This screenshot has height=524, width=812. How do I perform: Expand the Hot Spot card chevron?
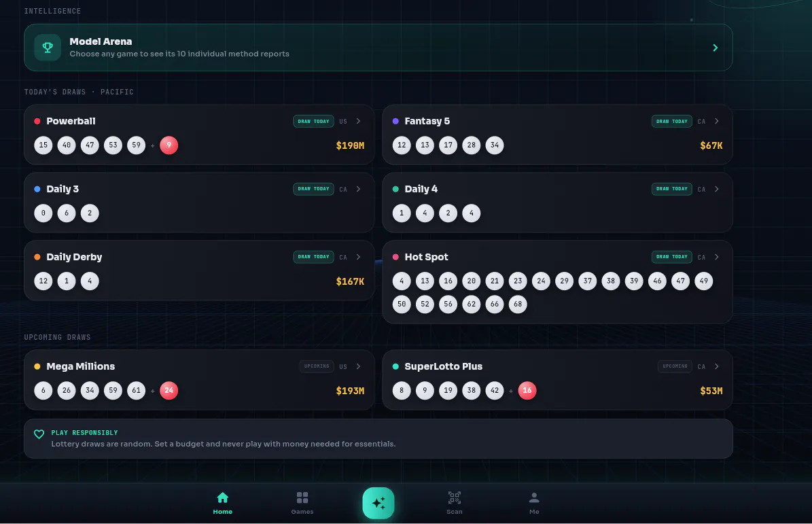[x=717, y=257]
